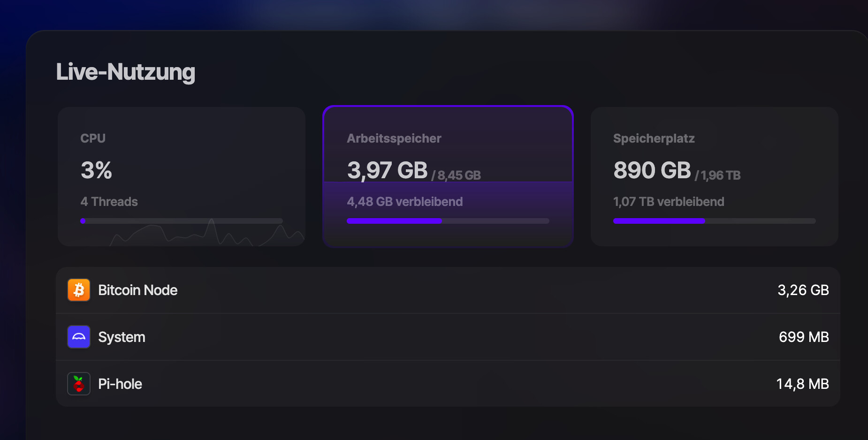Click the 3,97 GB memory usage figure

(x=387, y=170)
